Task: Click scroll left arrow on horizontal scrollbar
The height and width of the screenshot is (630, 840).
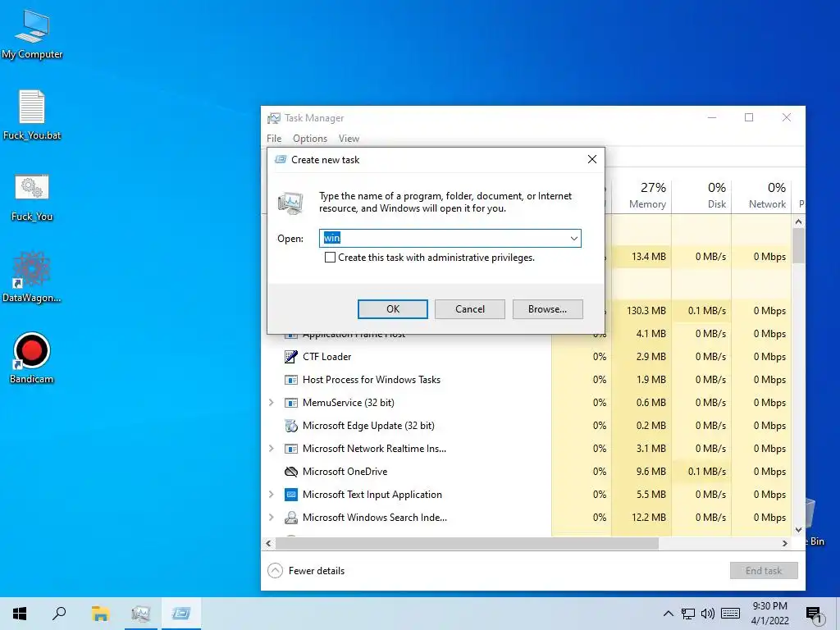Action: point(268,543)
